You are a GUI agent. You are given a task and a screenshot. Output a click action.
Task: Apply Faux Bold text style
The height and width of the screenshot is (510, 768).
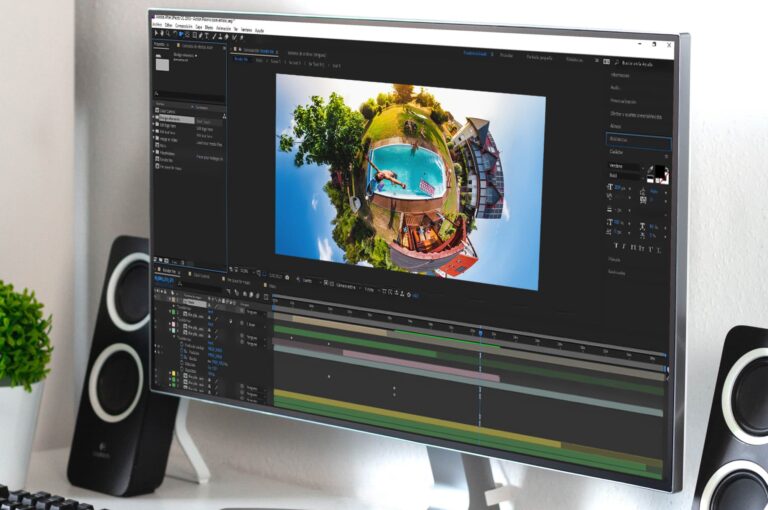(616, 245)
